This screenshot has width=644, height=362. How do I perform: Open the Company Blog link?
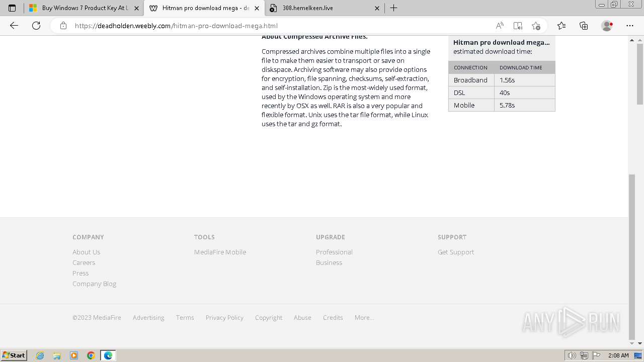94,284
